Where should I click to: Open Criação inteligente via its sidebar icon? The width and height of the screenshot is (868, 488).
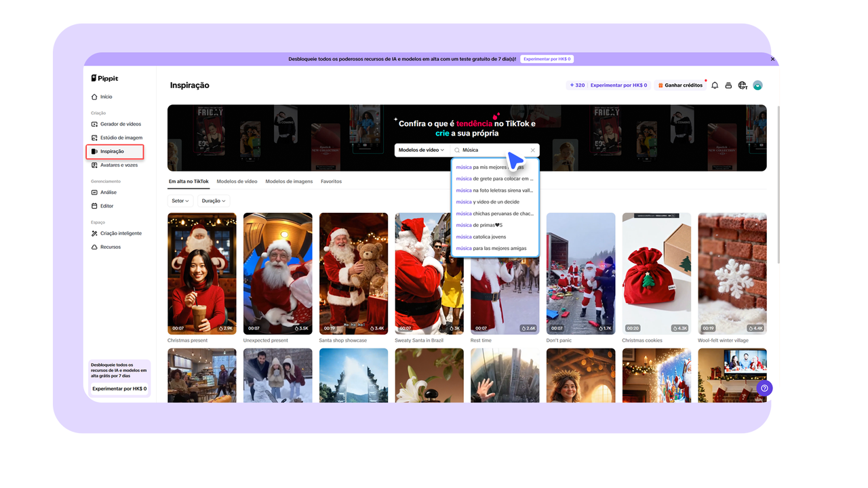click(94, 233)
